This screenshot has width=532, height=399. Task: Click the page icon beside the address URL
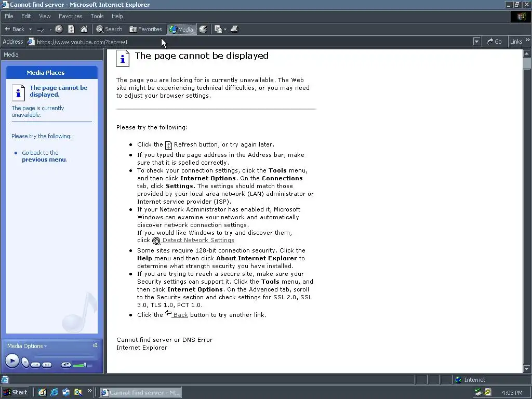point(31,42)
